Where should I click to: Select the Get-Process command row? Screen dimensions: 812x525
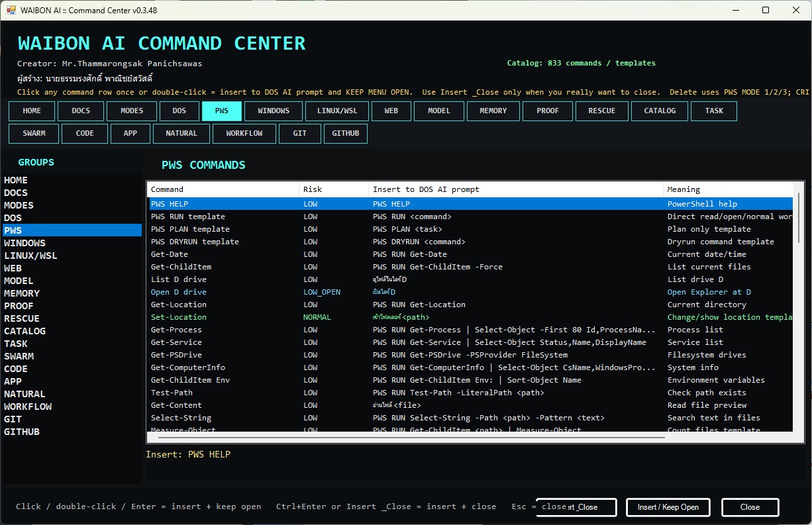pos(470,330)
